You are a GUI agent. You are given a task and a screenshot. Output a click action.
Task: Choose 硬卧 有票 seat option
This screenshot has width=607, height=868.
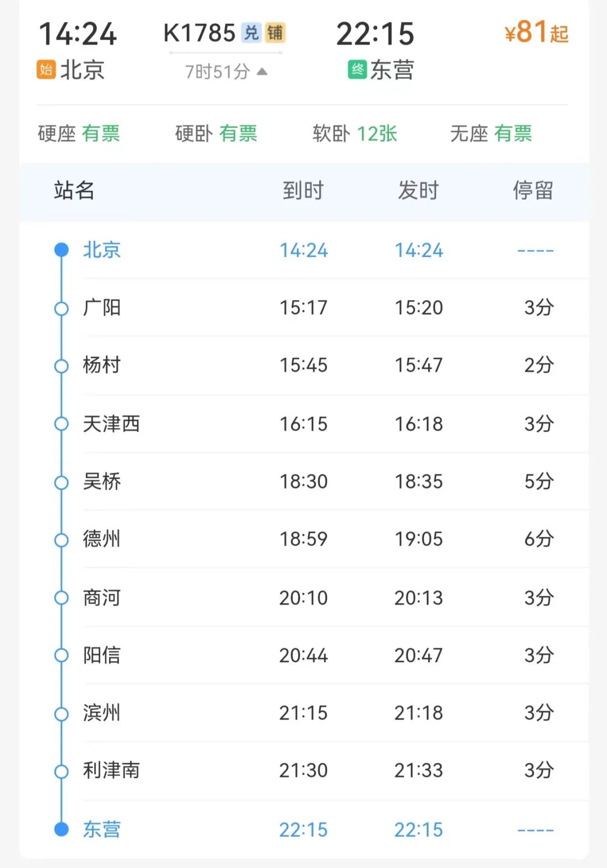tap(216, 134)
